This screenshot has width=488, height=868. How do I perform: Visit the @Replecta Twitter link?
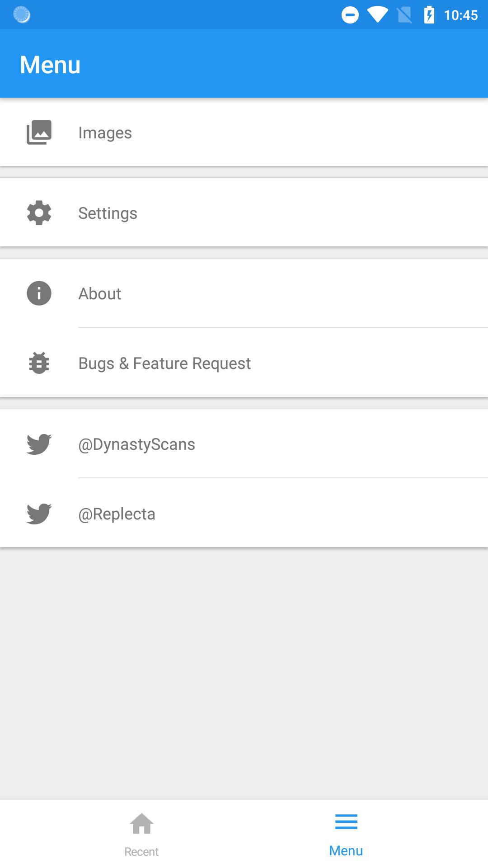click(x=117, y=514)
